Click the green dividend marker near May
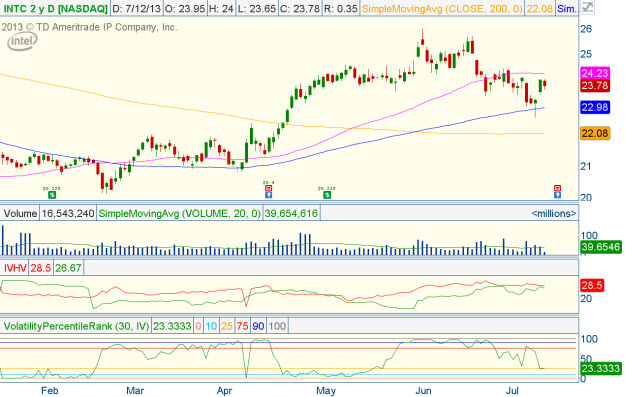 (x=327, y=195)
